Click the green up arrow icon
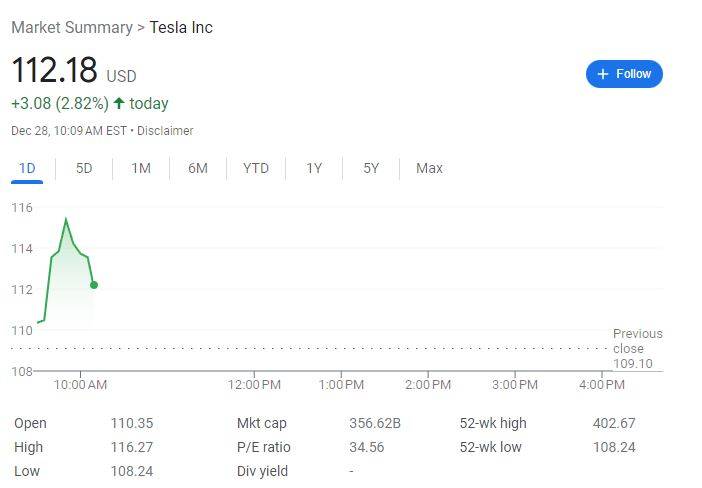 (x=119, y=103)
